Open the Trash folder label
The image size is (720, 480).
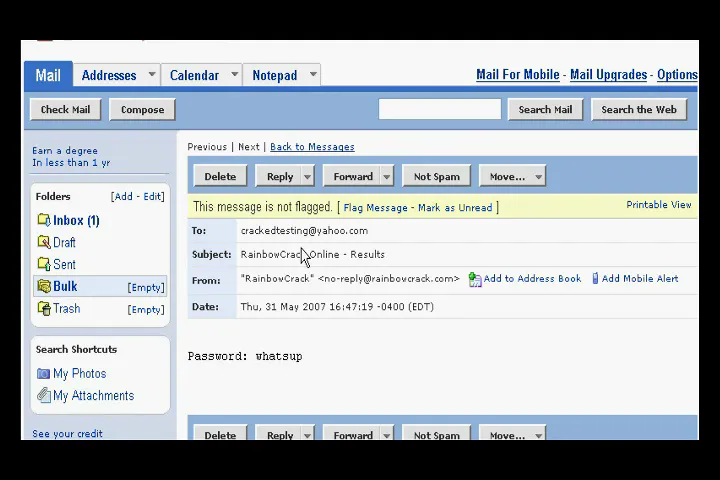(x=67, y=308)
